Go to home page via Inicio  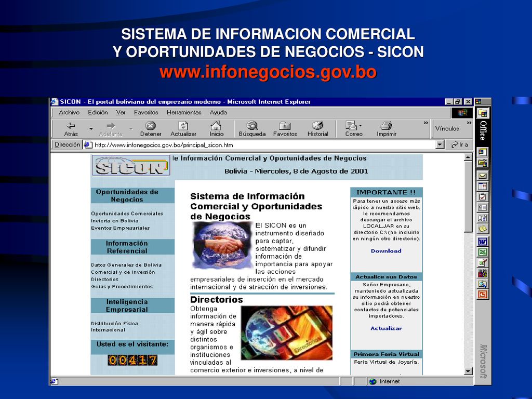(216, 129)
